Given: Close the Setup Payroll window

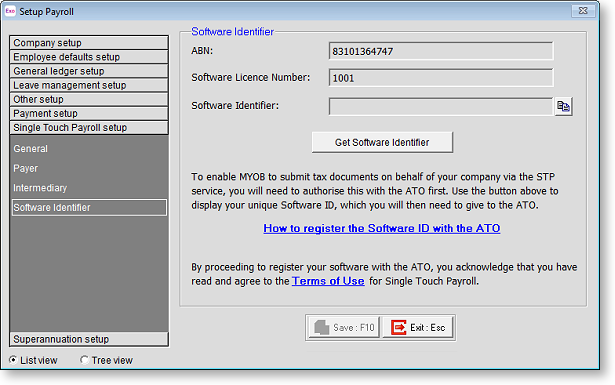Looking at the screenshot, I should tap(583, 11).
